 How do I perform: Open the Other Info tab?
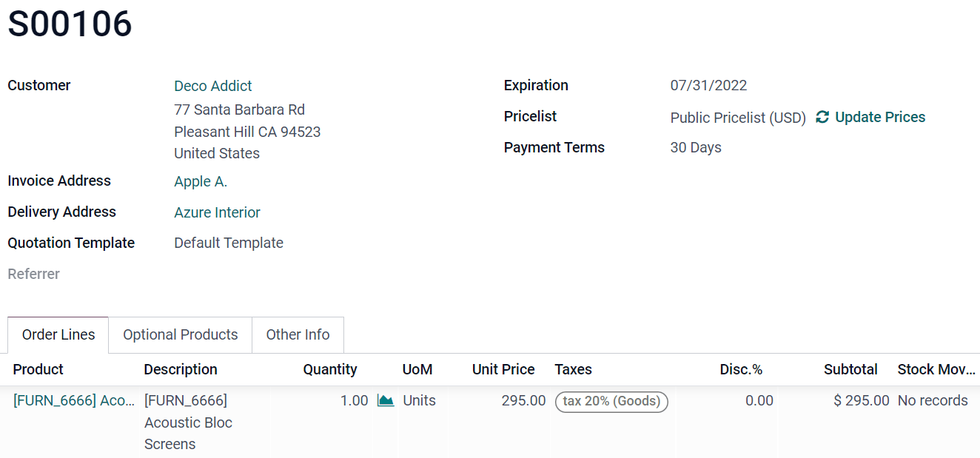pyautogui.click(x=298, y=334)
